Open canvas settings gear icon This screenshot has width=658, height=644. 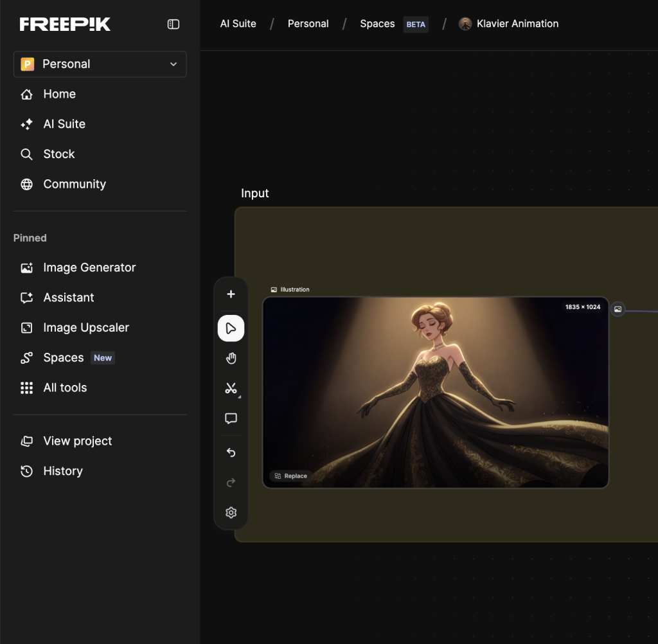click(x=231, y=512)
